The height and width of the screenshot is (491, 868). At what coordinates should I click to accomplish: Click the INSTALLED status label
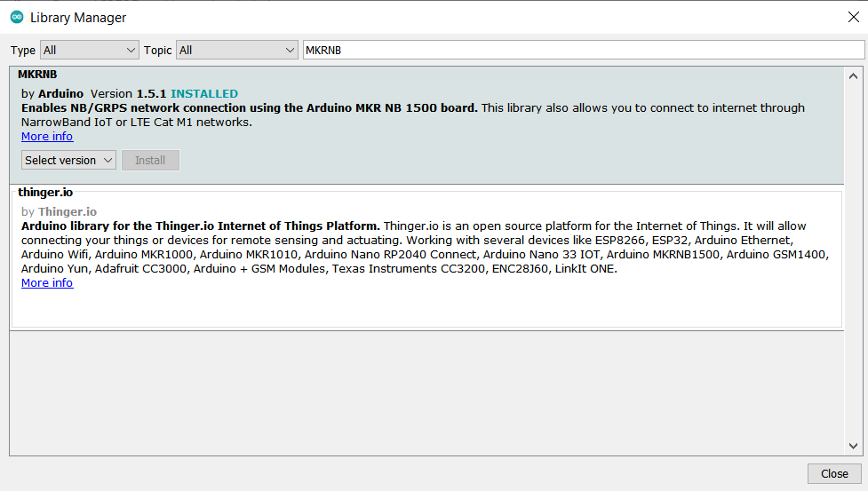(204, 93)
